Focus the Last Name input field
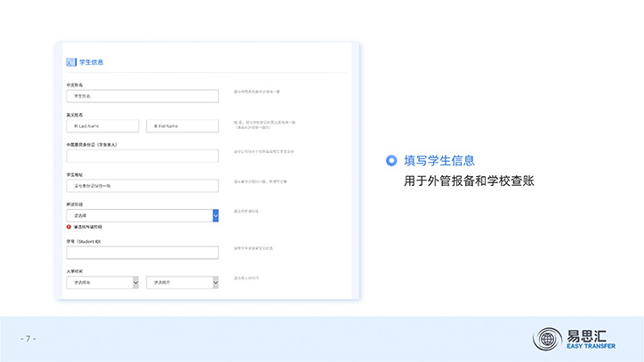 (103, 126)
